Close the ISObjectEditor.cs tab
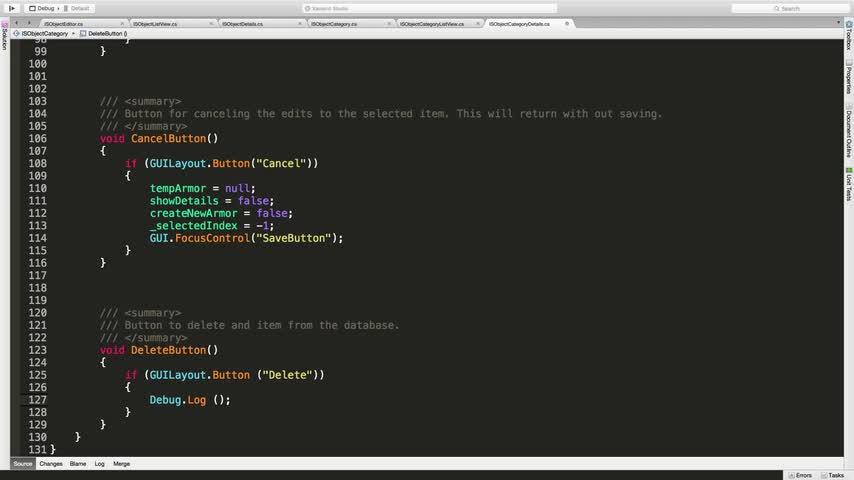This screenshot has height=480, width=854. [122, 23]
